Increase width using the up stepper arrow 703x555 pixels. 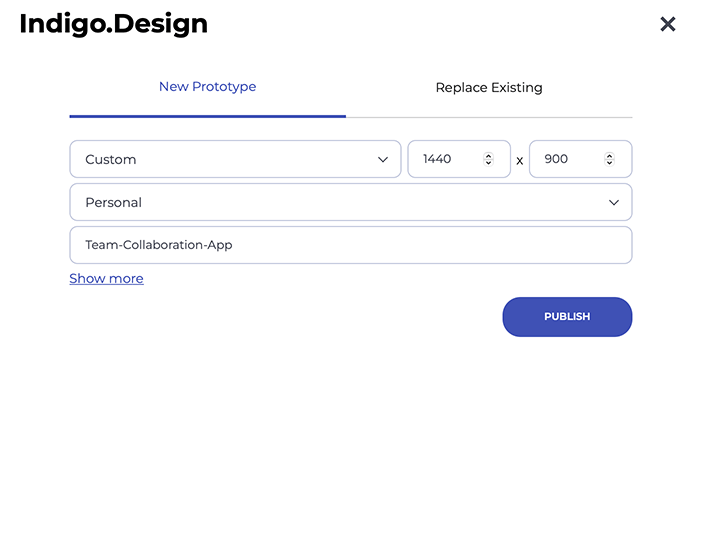click(x=489, y=156)
